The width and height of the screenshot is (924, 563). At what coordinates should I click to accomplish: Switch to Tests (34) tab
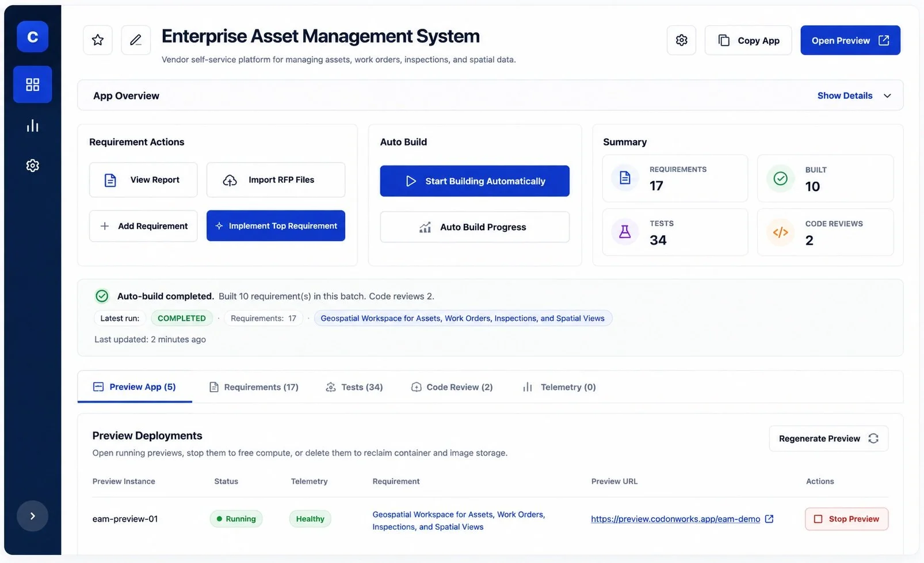[x=354, y=387]
